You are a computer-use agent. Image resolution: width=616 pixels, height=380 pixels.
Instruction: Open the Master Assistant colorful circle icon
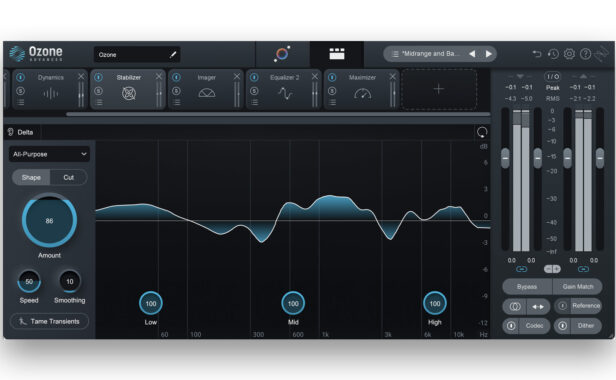click(282, 54)
